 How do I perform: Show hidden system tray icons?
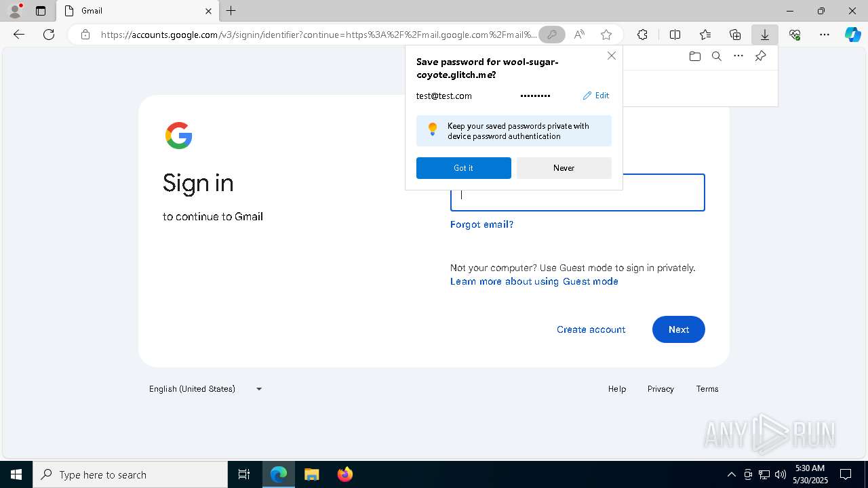click(731, 474)
